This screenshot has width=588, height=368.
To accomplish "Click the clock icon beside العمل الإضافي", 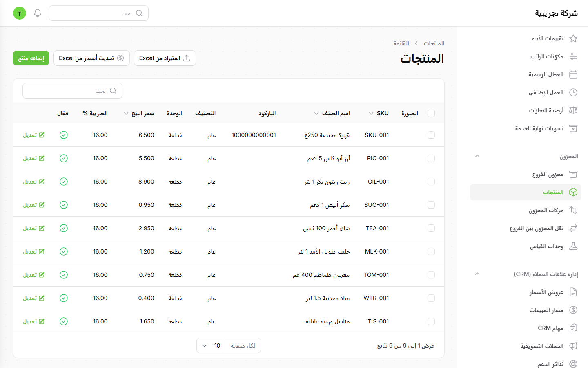I will (x=573, y=92).
